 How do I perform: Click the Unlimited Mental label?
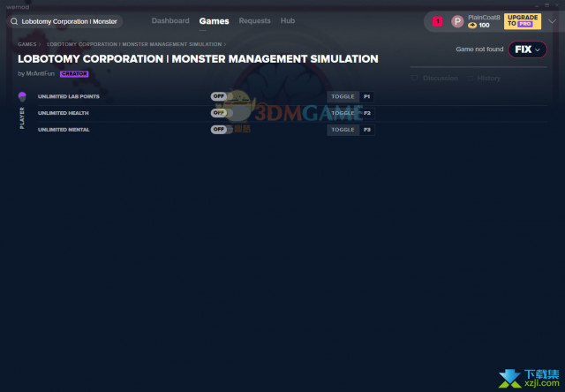64,130
